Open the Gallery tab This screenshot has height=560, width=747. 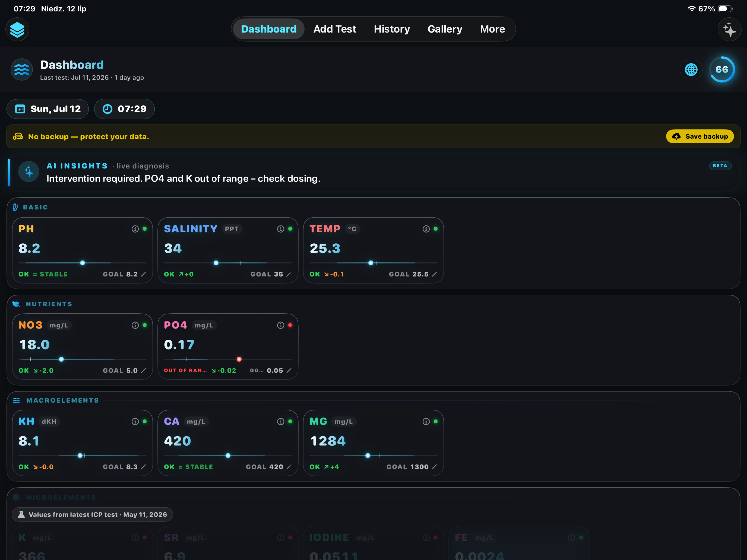point(445,29)
